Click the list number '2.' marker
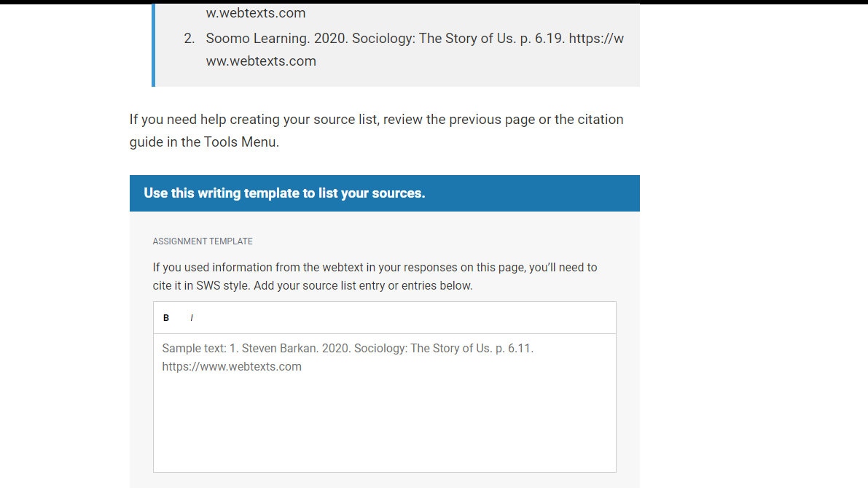 pyautogui.click(x=189, y=39)
